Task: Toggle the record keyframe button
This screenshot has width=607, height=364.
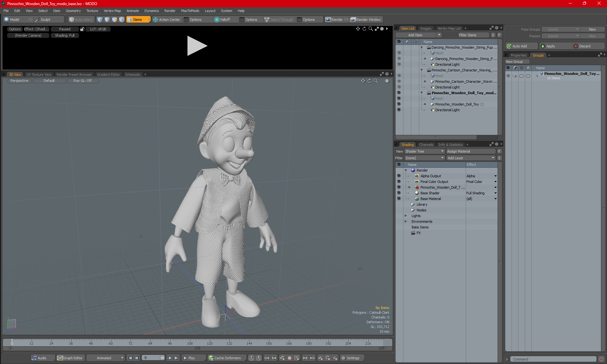Action: 289,358
